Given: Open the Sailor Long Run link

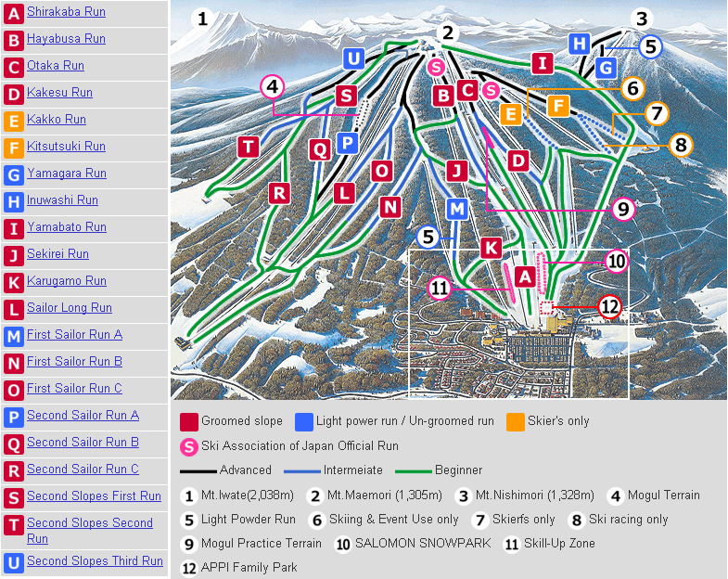Looking at the screenshot, I should click(69, 308).
